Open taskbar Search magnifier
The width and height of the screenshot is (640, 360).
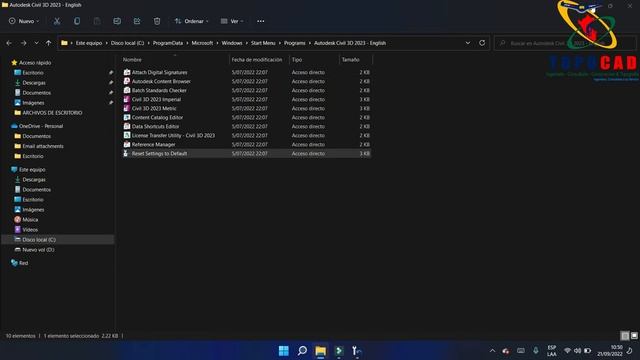coord(302,351)
